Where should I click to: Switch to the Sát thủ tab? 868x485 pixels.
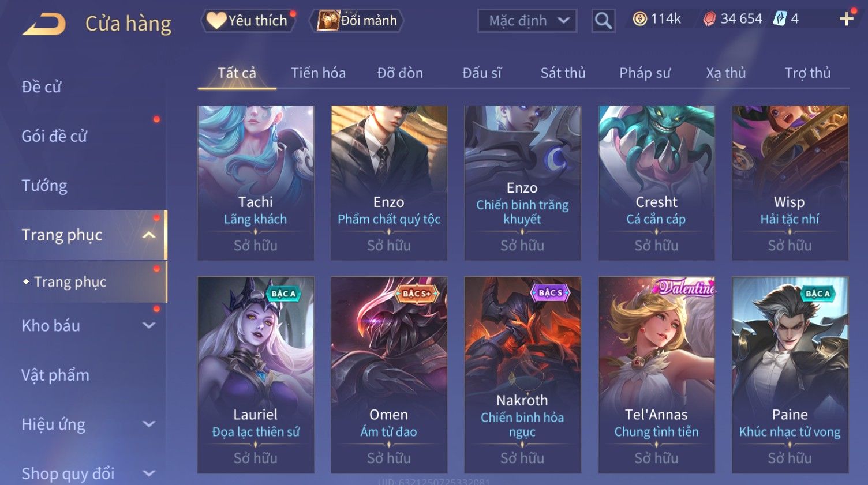point(563,73)
